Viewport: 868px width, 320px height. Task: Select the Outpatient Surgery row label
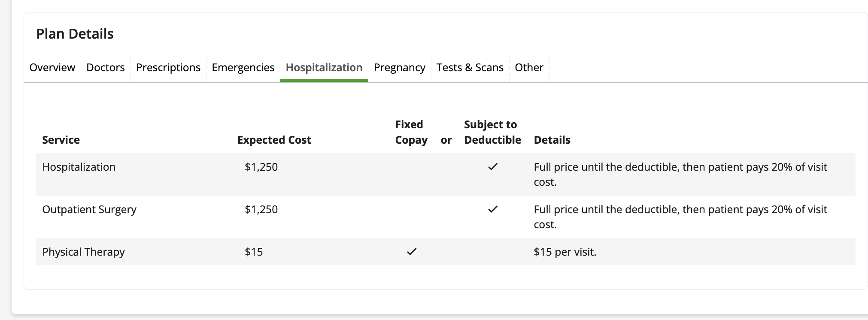pos(89,210)
